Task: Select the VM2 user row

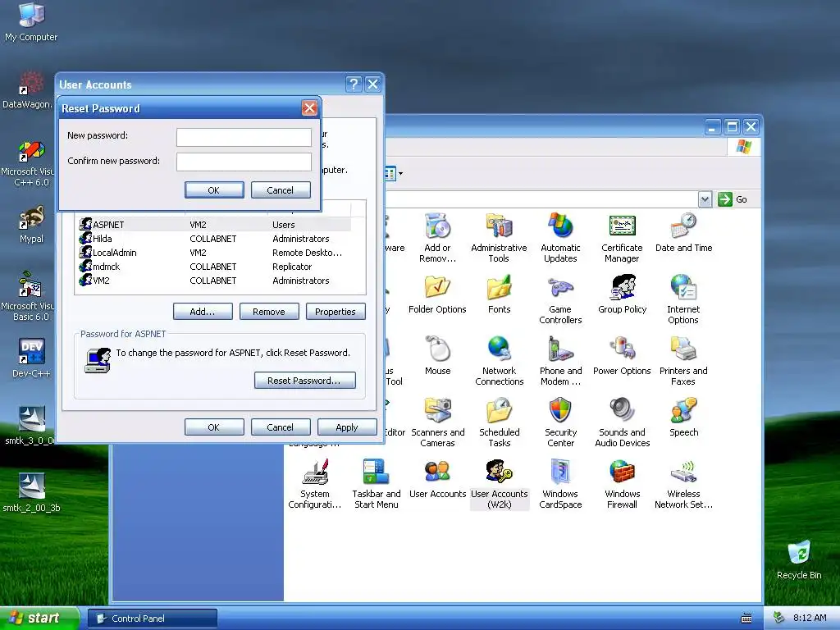Action: (x=214, y=281)
